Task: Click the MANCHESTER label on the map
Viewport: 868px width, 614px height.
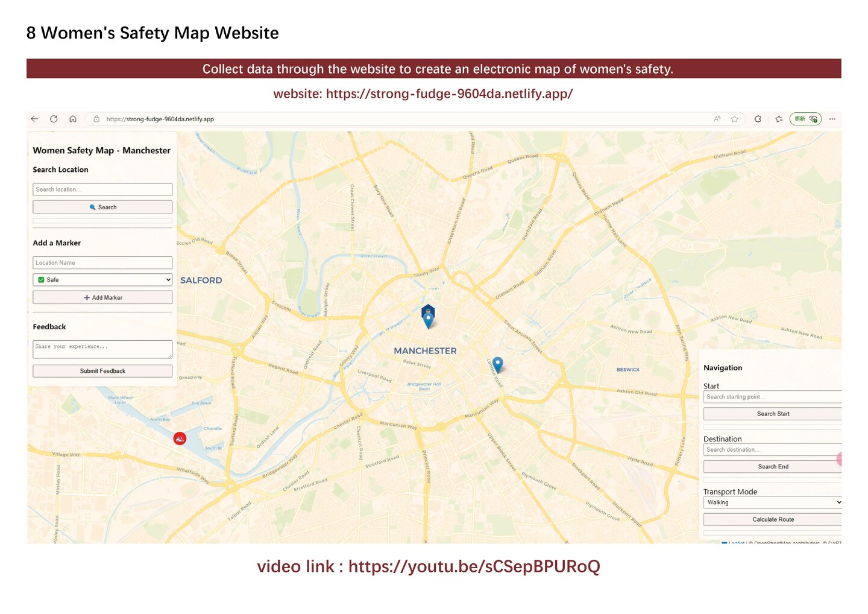Action: point(425,351)
